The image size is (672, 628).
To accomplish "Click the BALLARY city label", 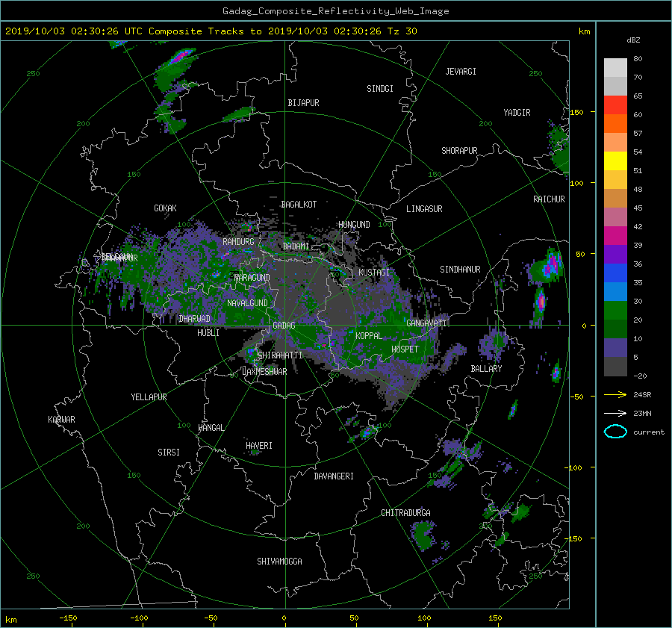I will [x=486, y=369].
